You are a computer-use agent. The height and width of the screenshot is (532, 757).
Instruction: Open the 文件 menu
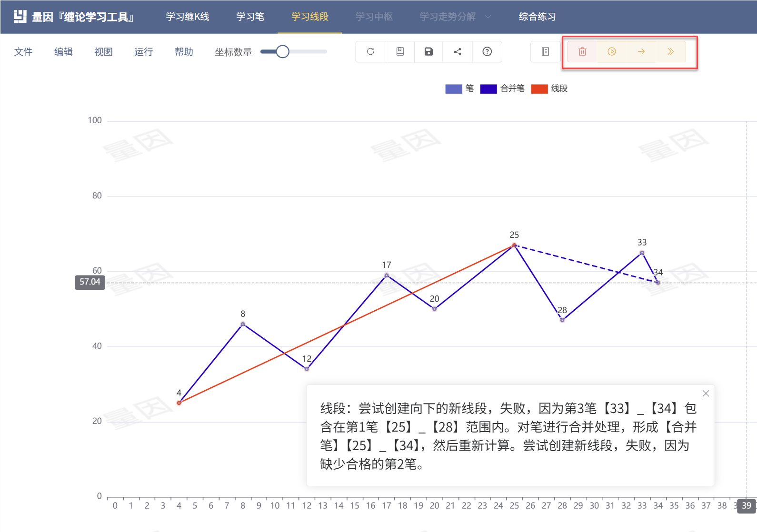pyautogui.click(x=23, y=52)
